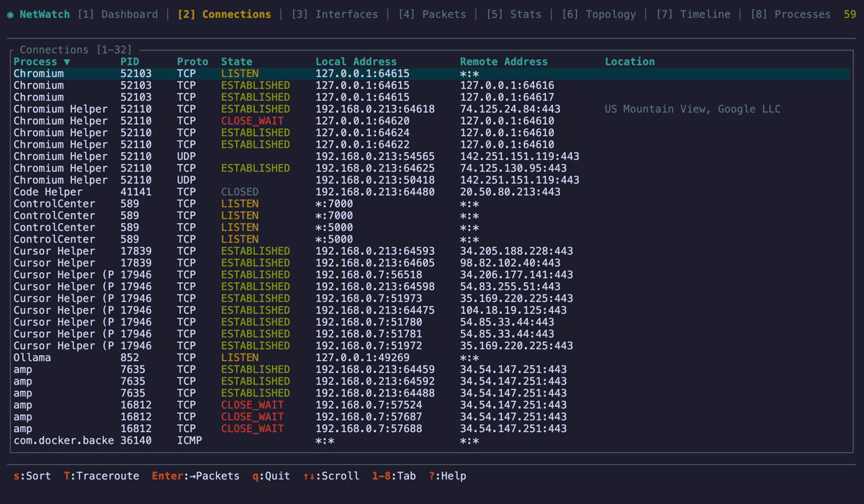
Task: Select the Ollama LISTEN connection row
Action: (216, 357)
